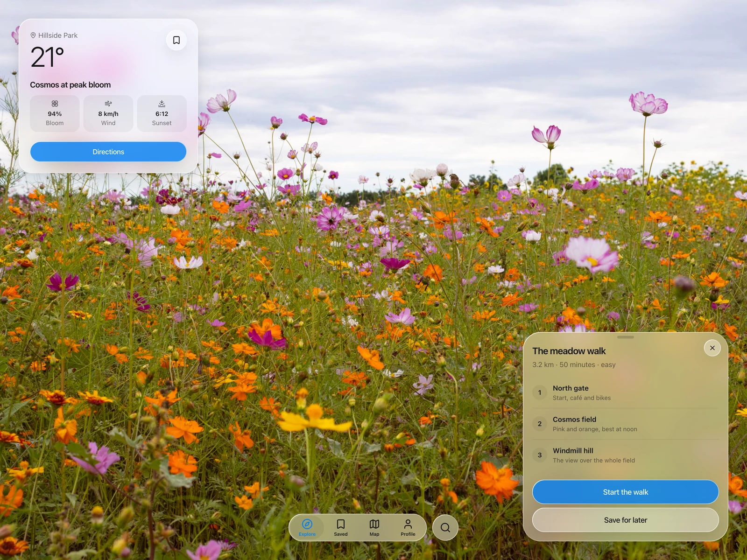Open the Map tab

(374, 528)
